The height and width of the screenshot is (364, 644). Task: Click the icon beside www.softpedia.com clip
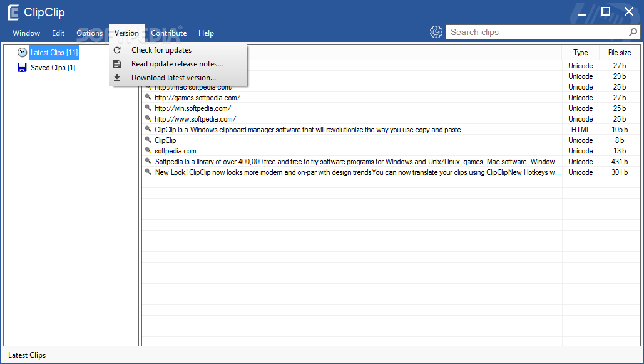[148, 118]
